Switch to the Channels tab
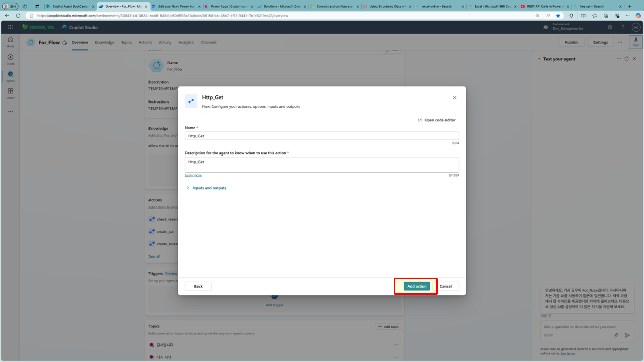The width and height of the screenshot is (644, 362). [209, 42]
